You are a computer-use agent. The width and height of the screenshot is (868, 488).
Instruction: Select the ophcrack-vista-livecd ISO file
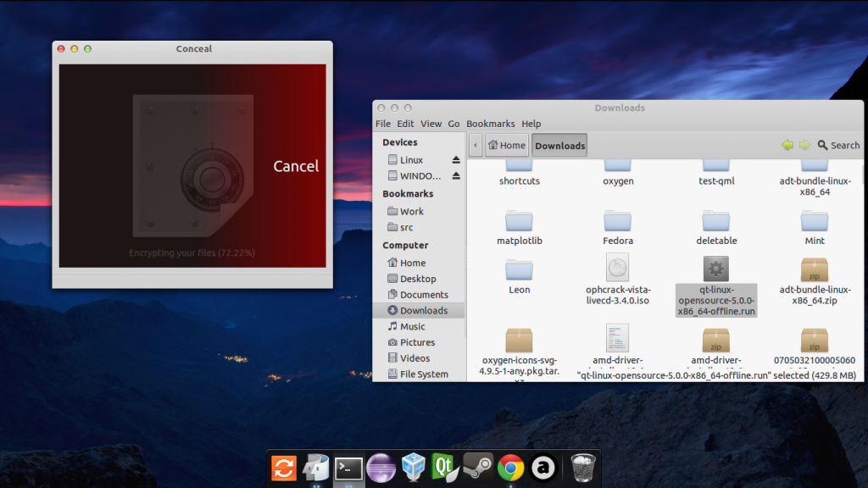pos(617,269)
